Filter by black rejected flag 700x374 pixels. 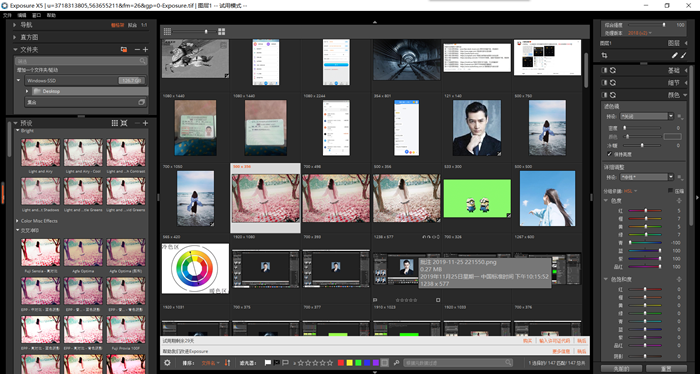point(276,363)
